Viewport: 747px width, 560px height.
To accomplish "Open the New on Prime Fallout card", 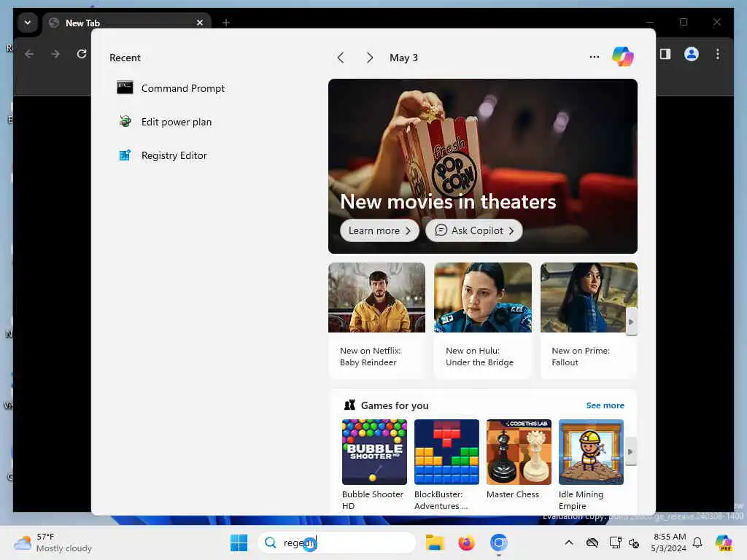I will (x=589, y=321).
